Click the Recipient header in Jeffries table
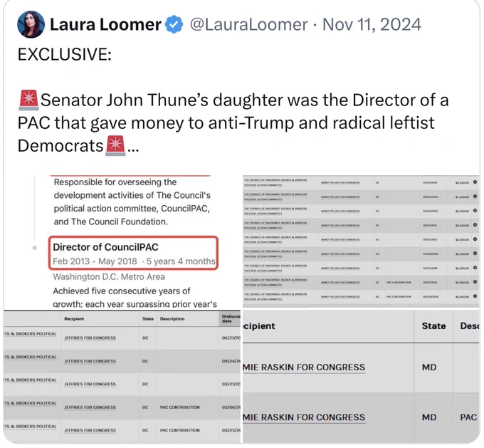 pyautogui.click(x=74, y=318)
